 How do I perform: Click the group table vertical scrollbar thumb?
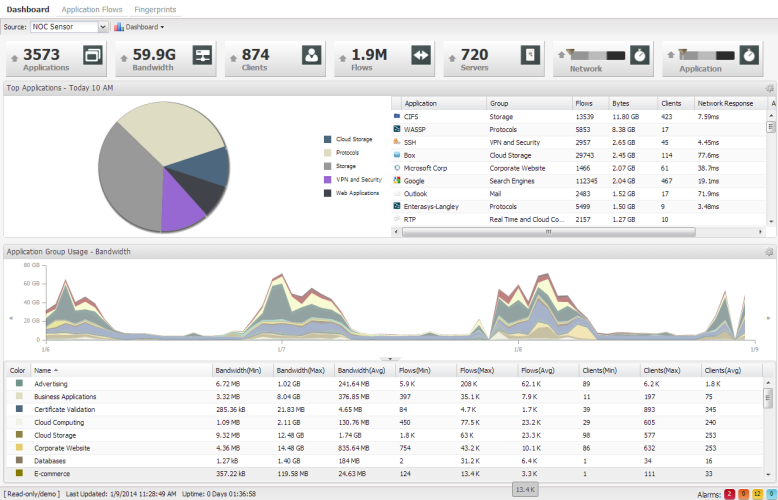[768, 397]
